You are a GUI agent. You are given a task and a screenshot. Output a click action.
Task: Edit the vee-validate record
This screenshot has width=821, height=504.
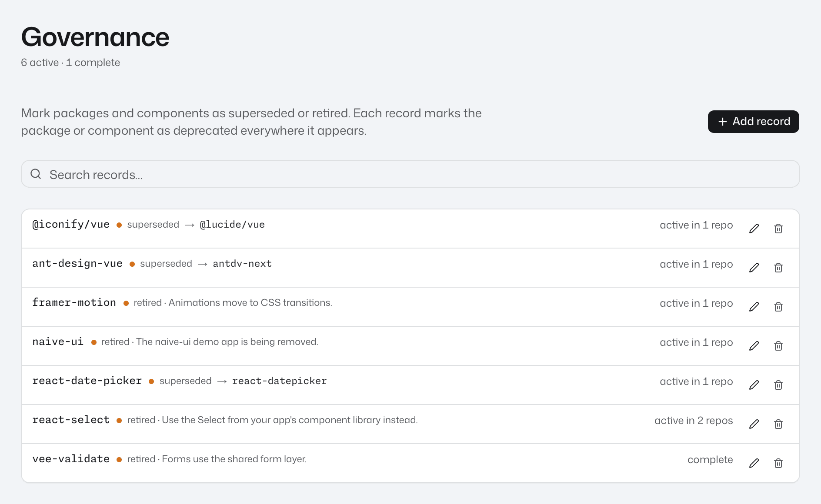[x=754, y=463]
